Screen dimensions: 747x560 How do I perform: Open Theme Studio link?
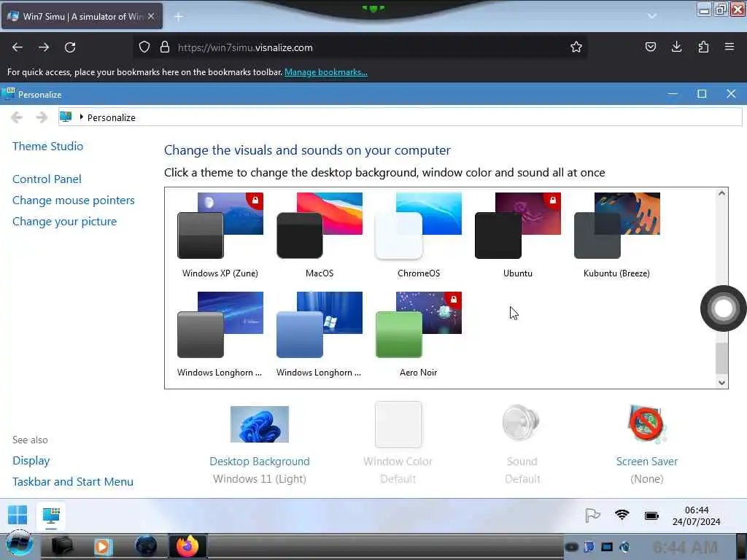[47, 146]
